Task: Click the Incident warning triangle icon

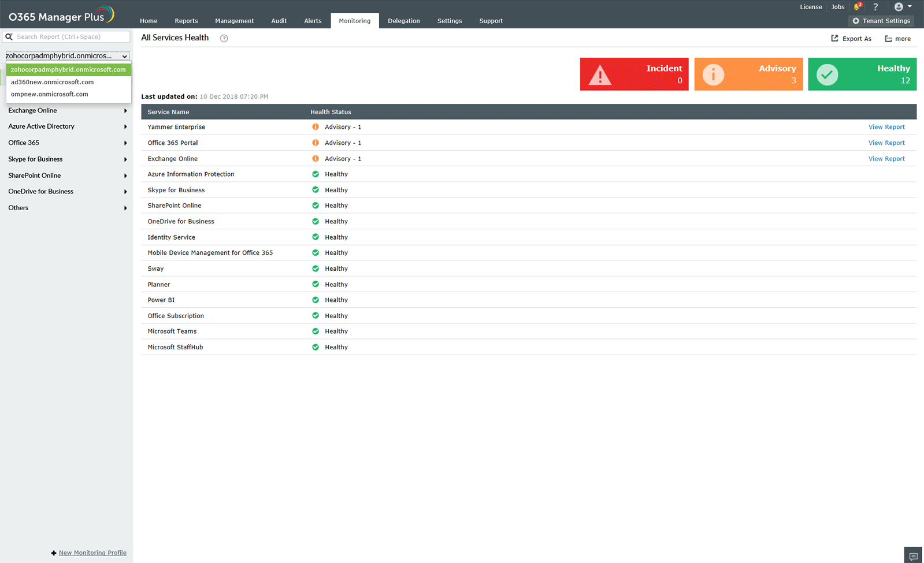Action: (600, 75)
